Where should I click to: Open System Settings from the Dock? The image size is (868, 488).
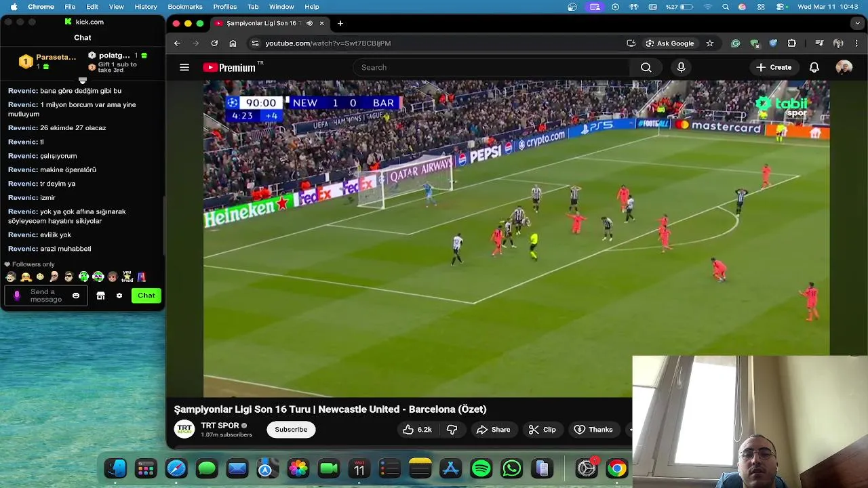[x=586, y=468]
